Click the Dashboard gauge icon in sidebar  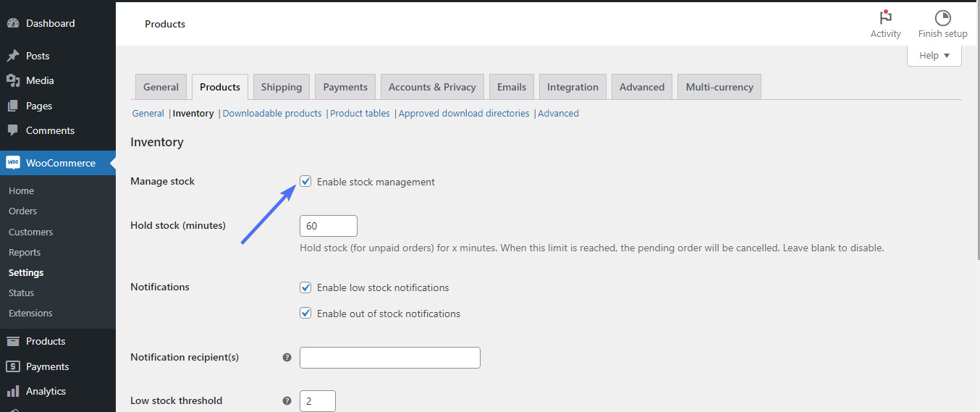(x=13, y=23)
